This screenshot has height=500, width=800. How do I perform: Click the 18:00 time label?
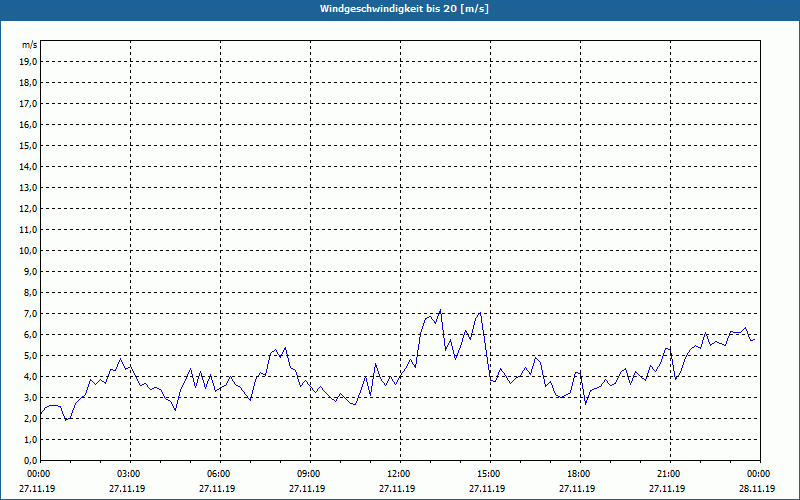[580, 474]
